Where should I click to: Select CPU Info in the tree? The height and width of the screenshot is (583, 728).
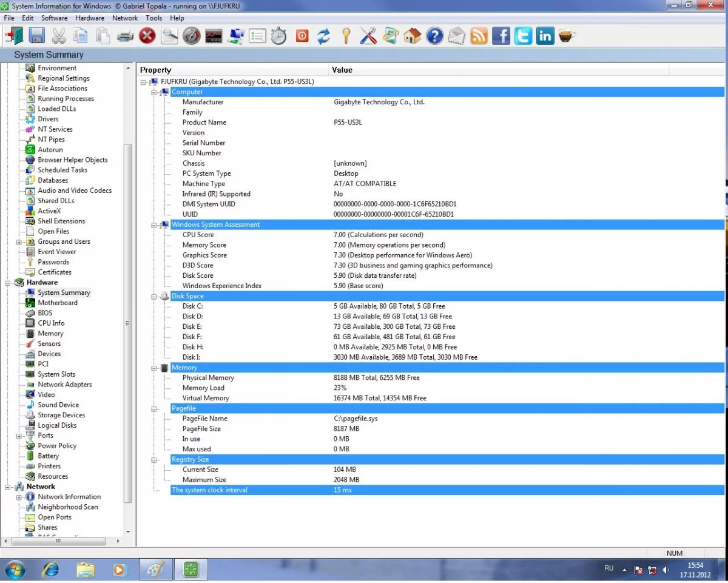pos(51,323)
